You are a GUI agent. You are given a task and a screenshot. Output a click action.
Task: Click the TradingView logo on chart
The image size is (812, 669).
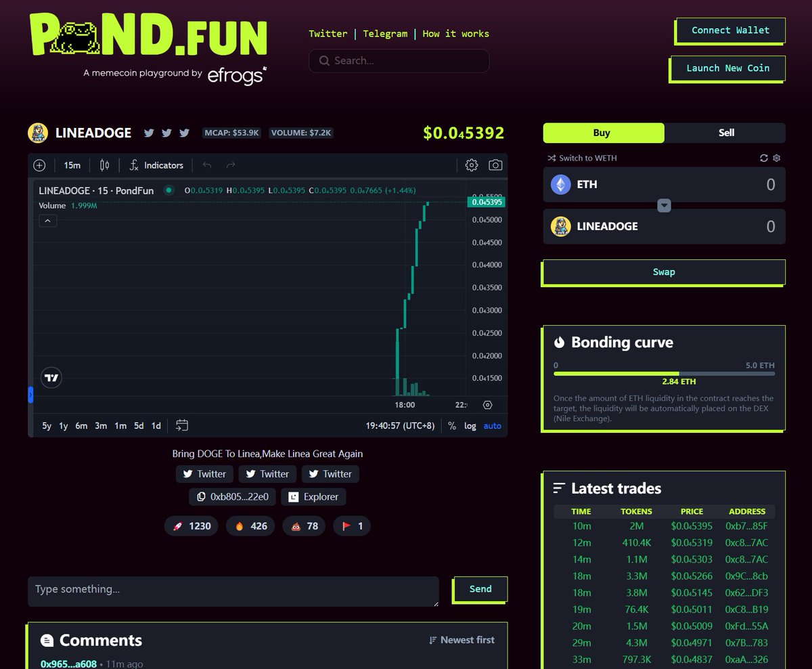[x=51, y=378]
